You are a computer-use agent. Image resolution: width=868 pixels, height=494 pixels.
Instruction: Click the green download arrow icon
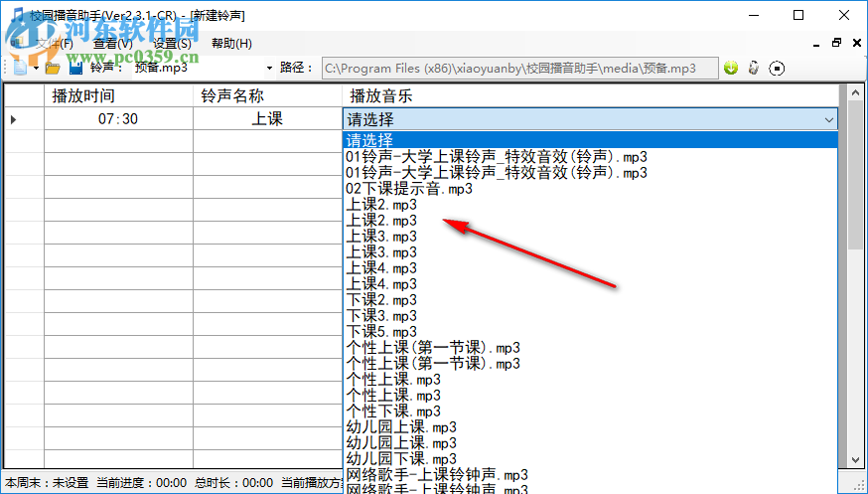[731, 68]
